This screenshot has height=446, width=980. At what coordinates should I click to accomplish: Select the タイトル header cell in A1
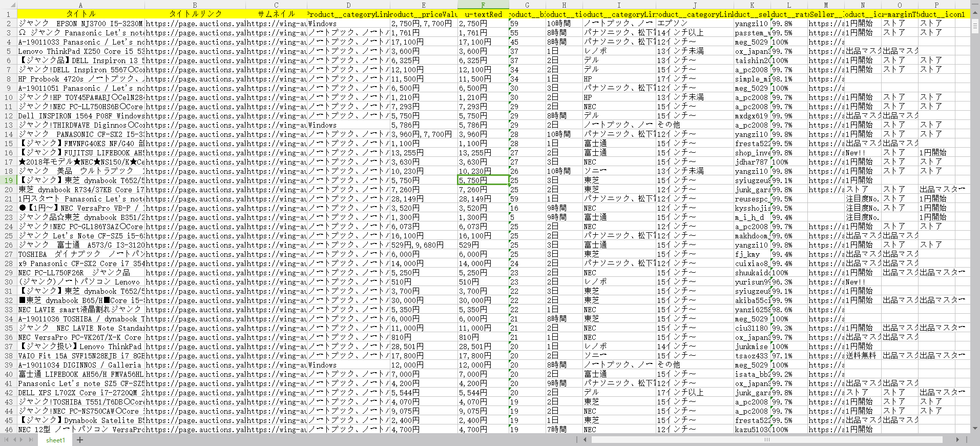click(80, 14)
